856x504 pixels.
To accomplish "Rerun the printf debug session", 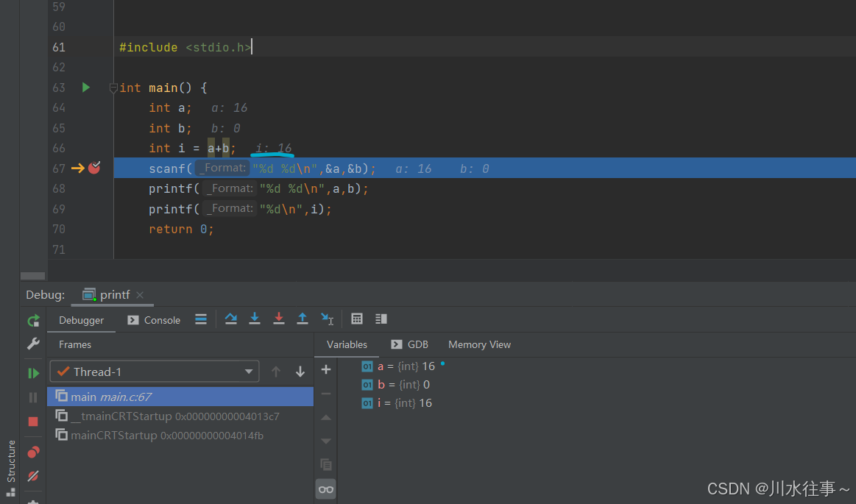I will point(32,320).
